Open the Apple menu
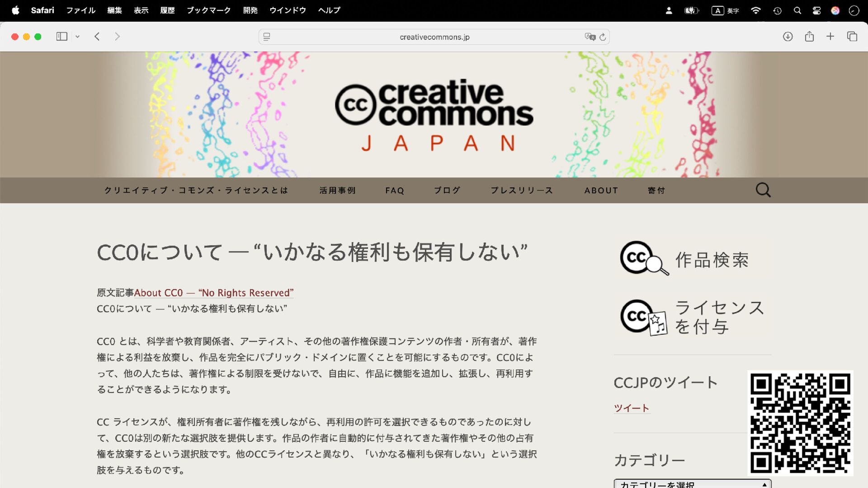 click(x=15, y=10)
